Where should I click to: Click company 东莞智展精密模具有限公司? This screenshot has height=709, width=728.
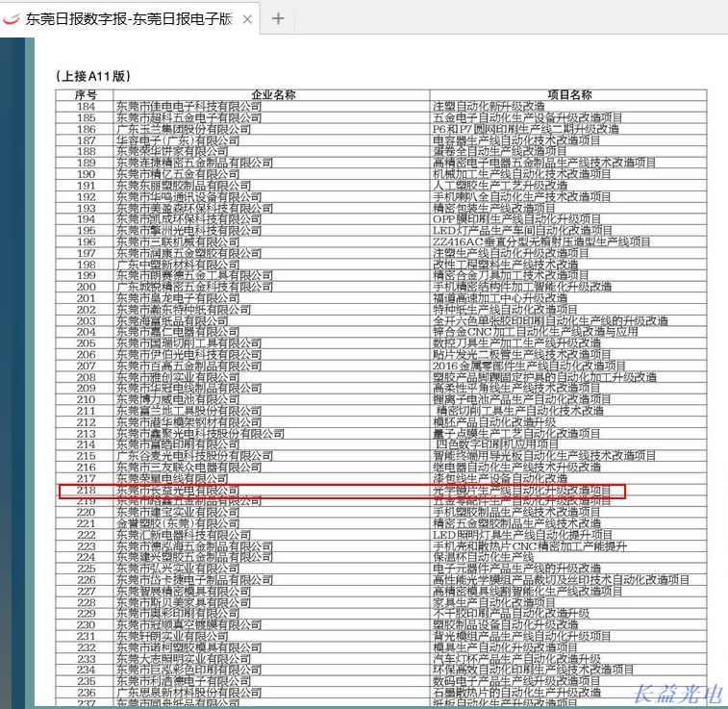pyautogui.click(x=184, y=591)
